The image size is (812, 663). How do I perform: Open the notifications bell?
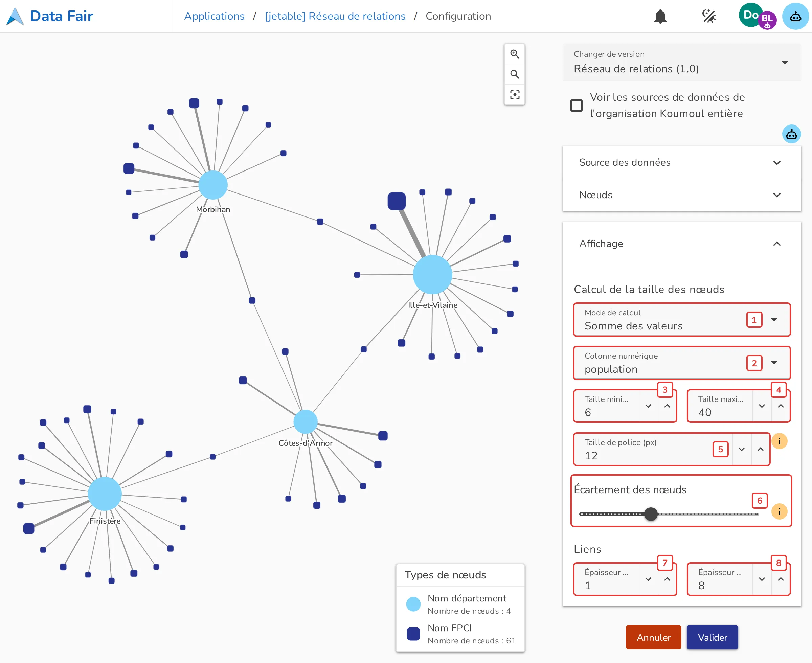click(660, 17)
